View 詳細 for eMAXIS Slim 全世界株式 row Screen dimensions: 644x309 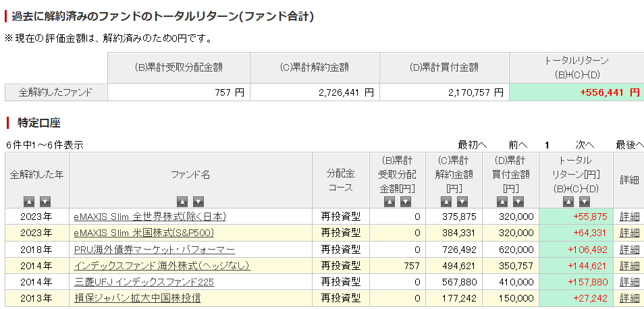(x=629, y=217)
